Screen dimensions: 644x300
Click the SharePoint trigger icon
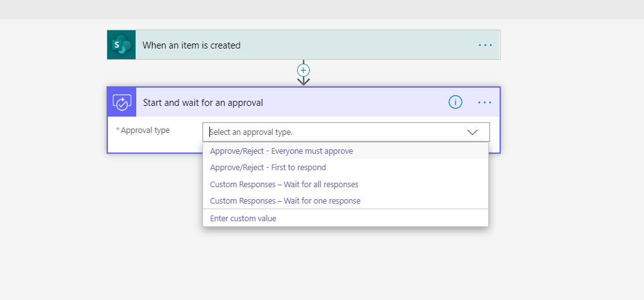pyautogui.click(x=121, y=45)
